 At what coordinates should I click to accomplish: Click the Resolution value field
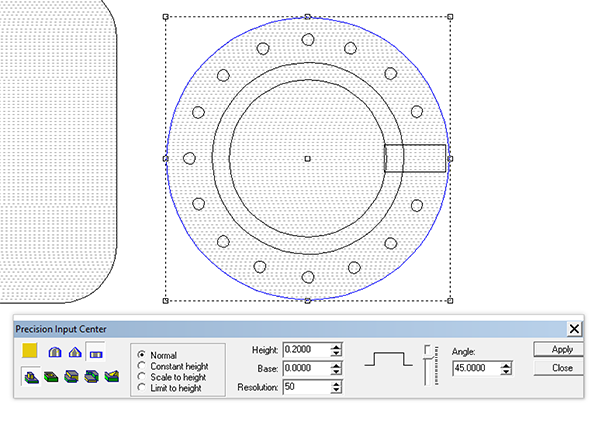(307, 387)
